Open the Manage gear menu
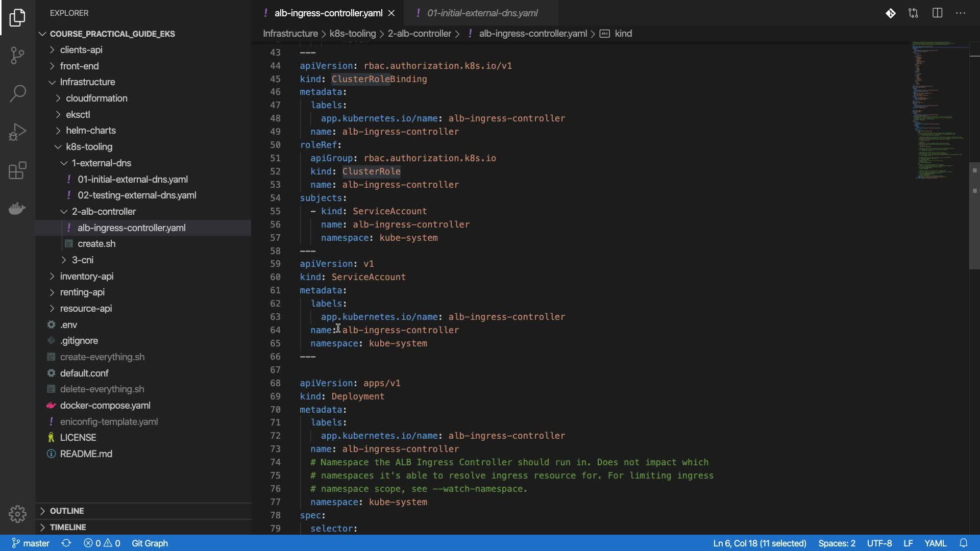Screen dimensions: 980x551 click(x=17, y=514)
